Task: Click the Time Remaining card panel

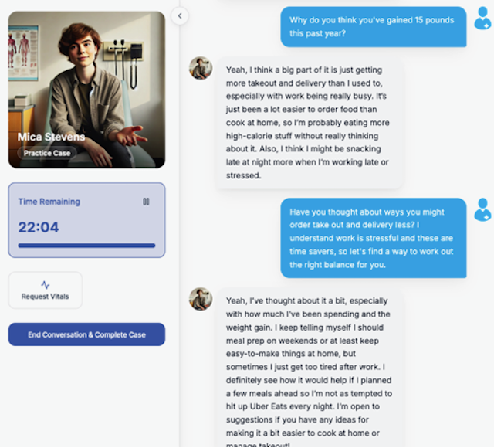Action: pyautogui.click(x=86, y=220)
